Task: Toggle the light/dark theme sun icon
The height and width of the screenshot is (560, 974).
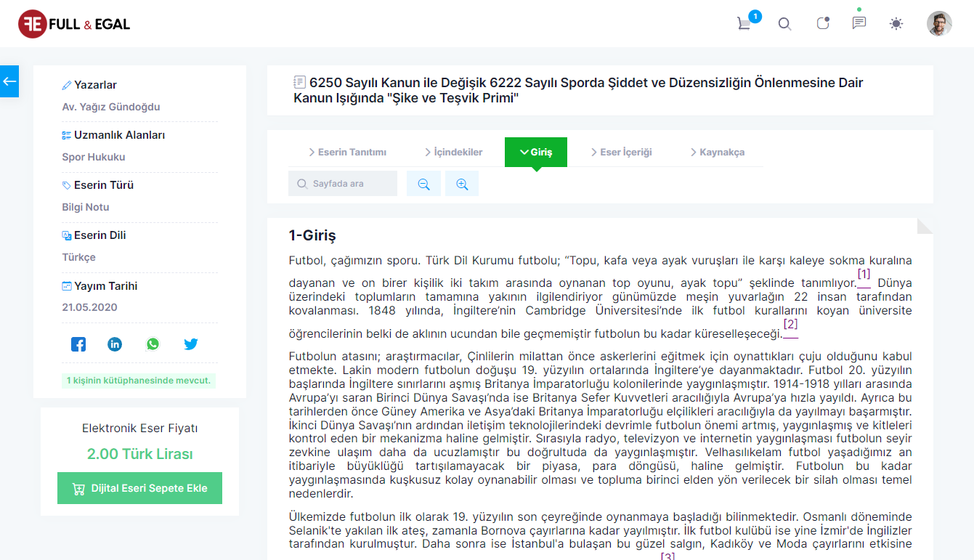Action: point(896,23)
